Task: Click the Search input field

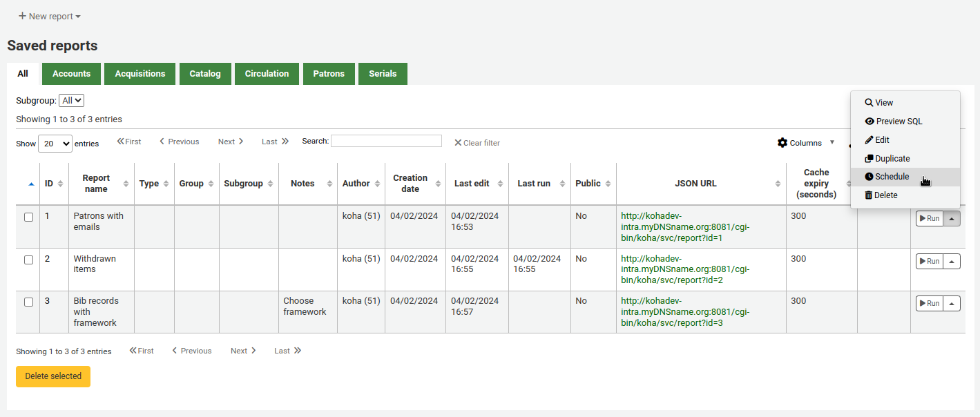Action: (386, 141)
